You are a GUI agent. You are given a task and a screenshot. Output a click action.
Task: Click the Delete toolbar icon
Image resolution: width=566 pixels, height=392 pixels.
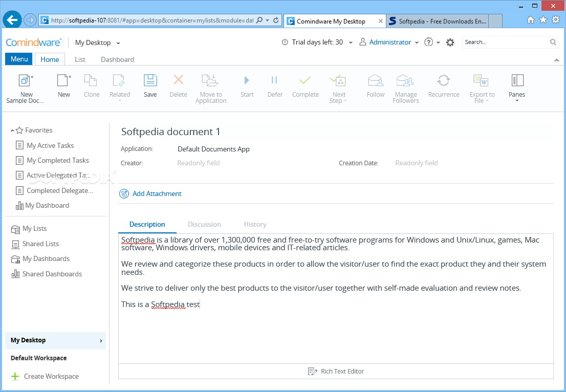tap(178, 80)
